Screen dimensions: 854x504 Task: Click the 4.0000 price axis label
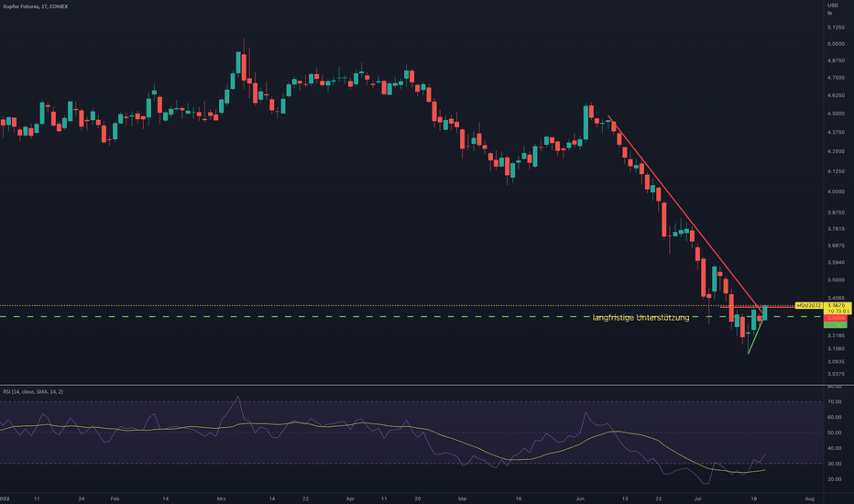pyautogui.click(x=836, y=192)
